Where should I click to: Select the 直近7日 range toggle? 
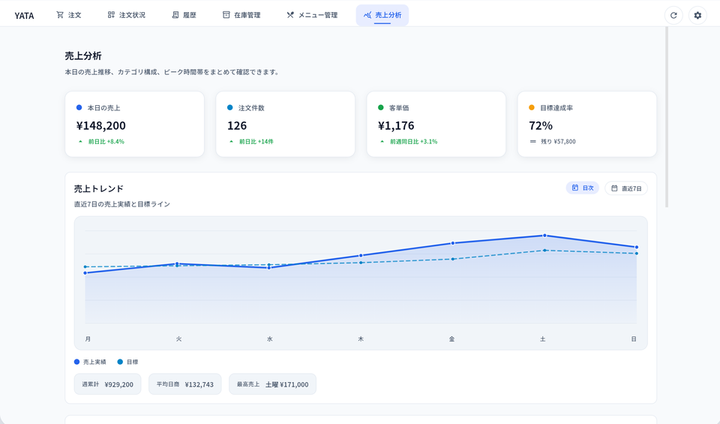click(x=626, y=188)
